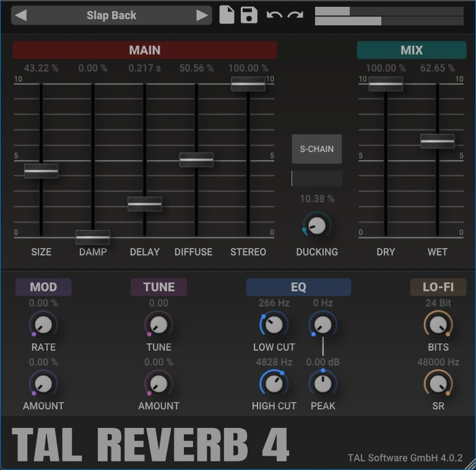Click the 0.217 s delay value
The width and height of the screenshot is (476, 470).
pos(144,68)
